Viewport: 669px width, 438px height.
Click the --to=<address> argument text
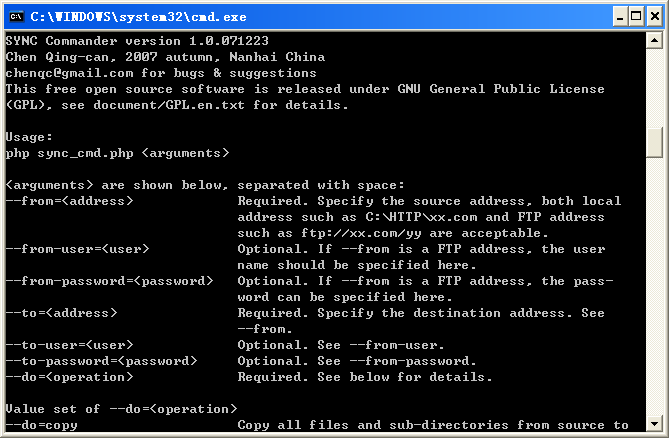[x=61, y=313]
